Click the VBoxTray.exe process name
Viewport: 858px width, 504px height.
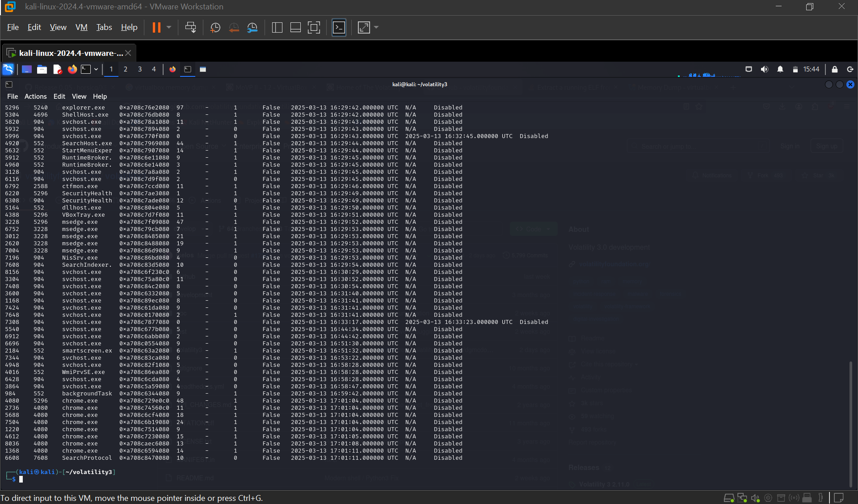coord(84,215)
